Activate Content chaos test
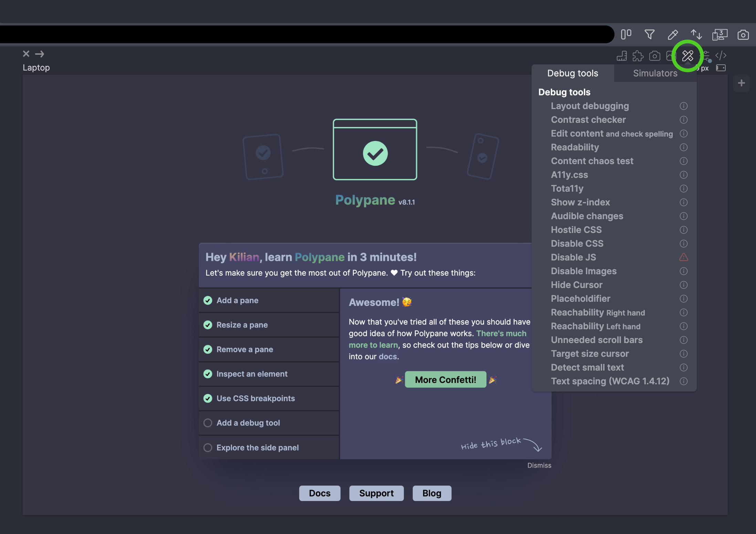This screenshot has width=756, height=534. pyautogui.click(x=592, y=161)
